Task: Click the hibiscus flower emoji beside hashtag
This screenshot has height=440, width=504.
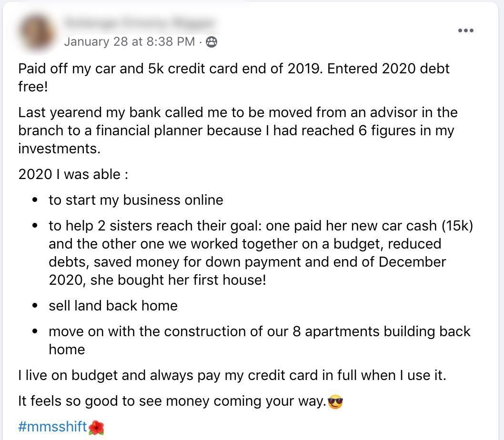Action: (97, 427)
